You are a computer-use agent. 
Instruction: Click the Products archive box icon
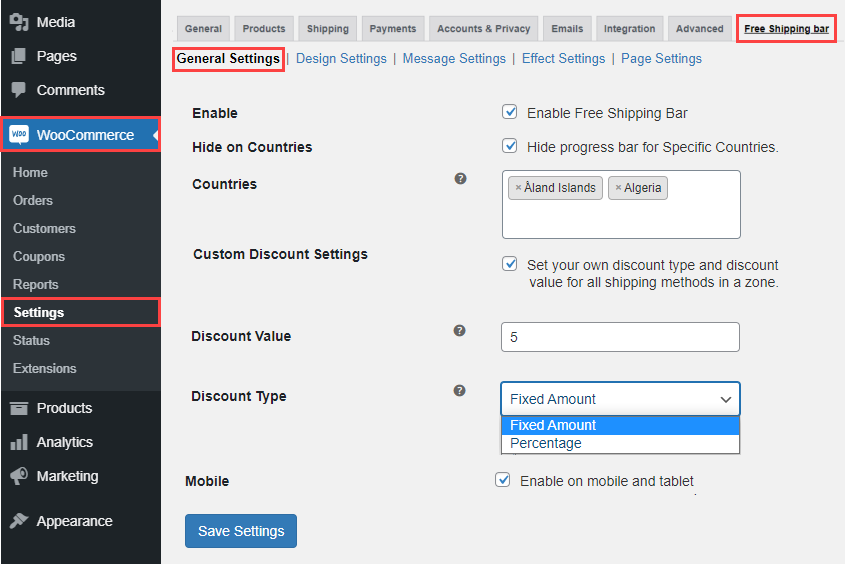19,408
